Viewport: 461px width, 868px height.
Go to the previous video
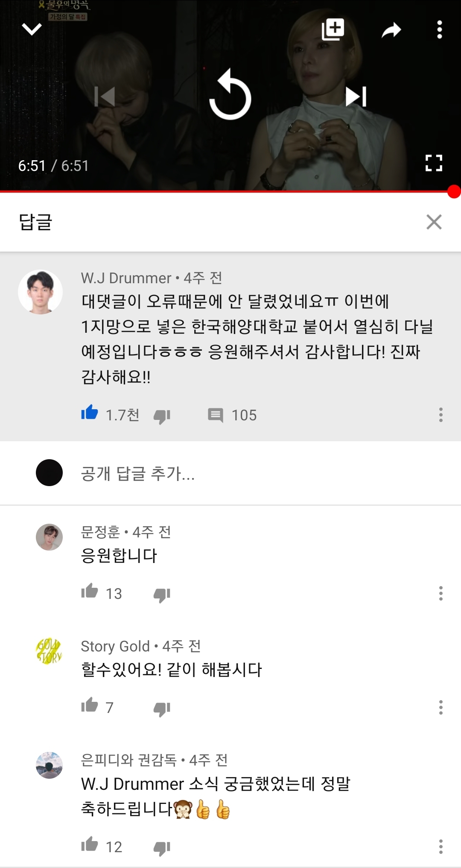coord(105,97)
